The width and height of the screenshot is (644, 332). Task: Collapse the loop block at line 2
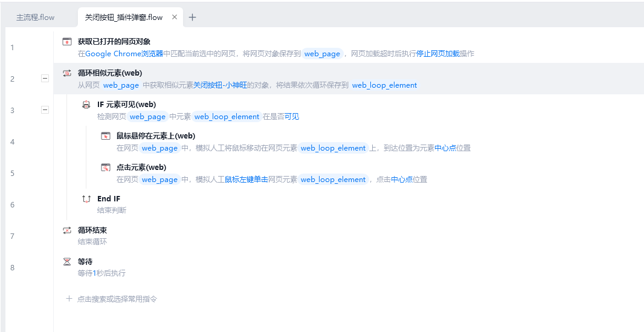(x=45, y=78)
